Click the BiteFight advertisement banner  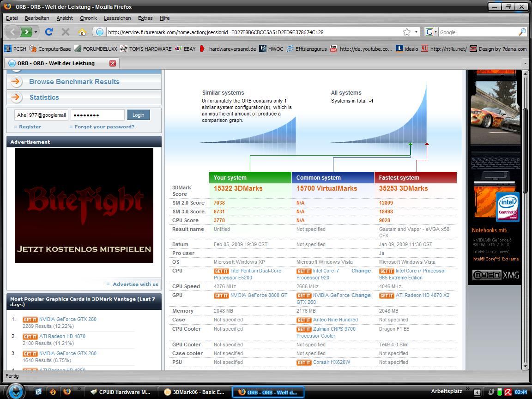(84, 205)
